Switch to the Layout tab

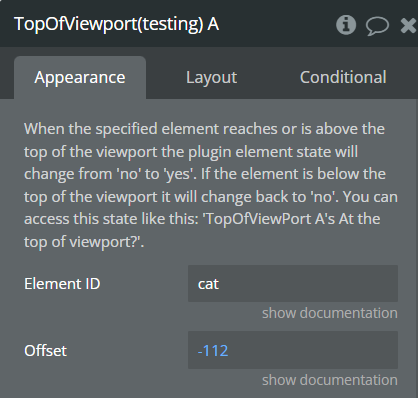click(211, 77)
